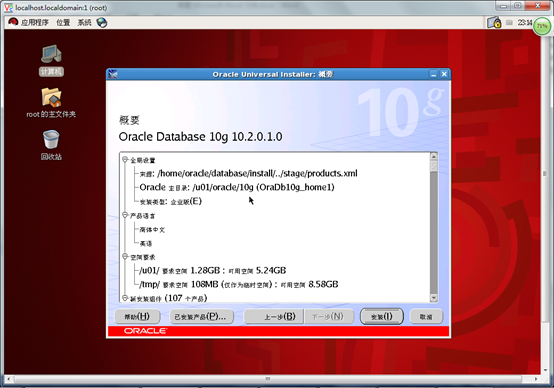This screenshot has height=388, width=554.
Task: Minimize the Oracle Universal Installer window
Action: (433, 74)
